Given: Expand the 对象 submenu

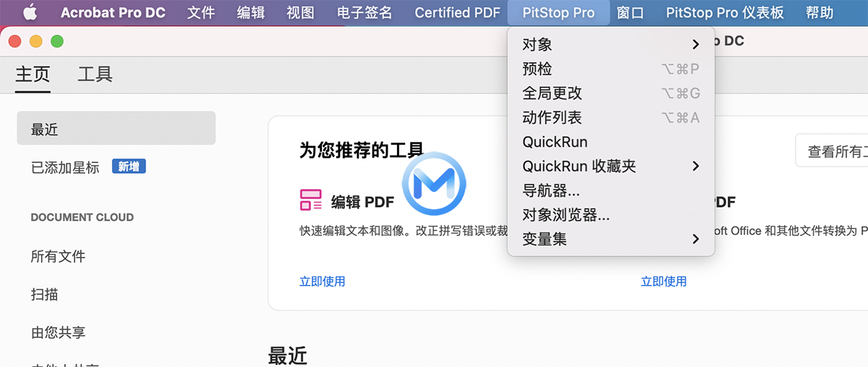Looking at the screenshot, I should 611,44.
